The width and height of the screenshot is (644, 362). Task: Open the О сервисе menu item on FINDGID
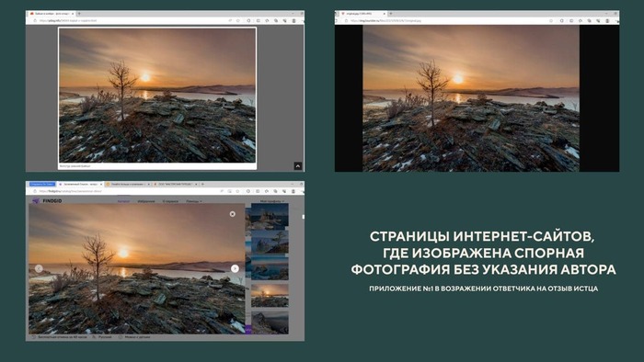170,201
